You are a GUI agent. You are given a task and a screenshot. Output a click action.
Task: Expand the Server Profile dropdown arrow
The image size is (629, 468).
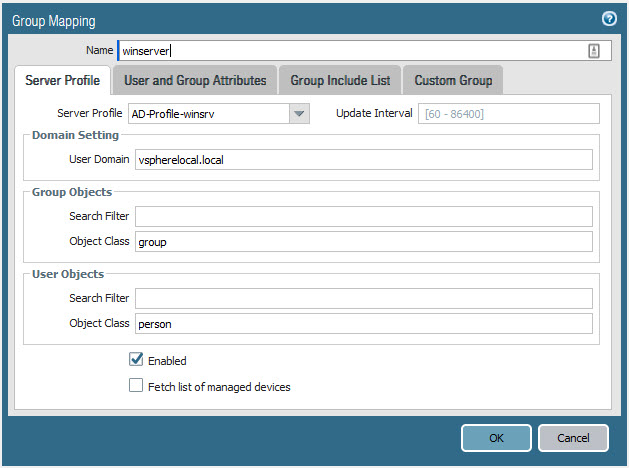(299, 114)
